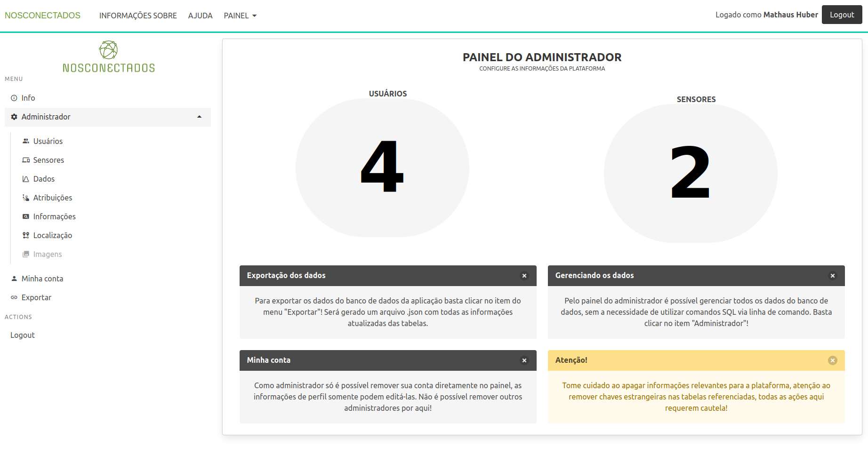
Task: Click the Logout button top right
Action: 842,15
